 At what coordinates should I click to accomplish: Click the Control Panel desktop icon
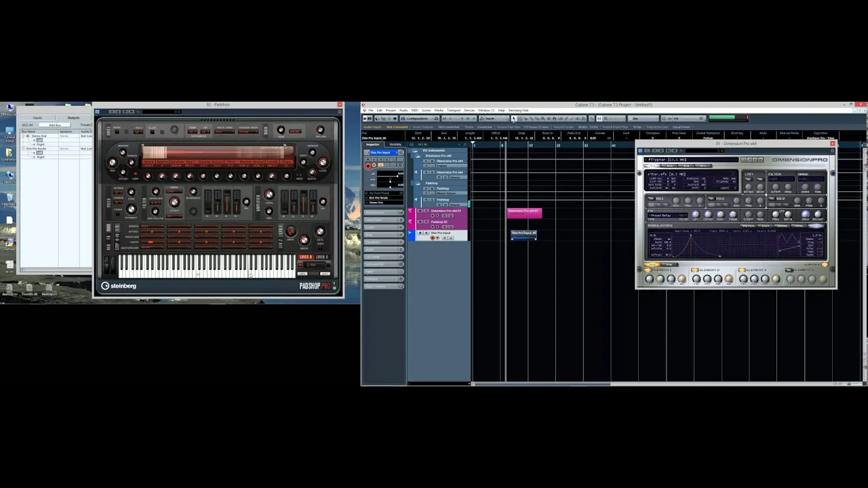pos(9,134)
